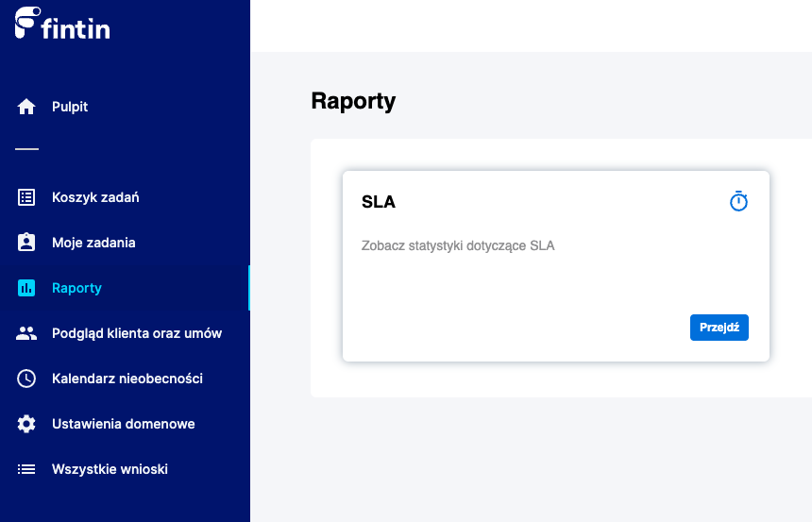Viewport: 812px width, 522px height.
Task: Click the Wszystkie wnioski list icon
Action: click(26, 469)
